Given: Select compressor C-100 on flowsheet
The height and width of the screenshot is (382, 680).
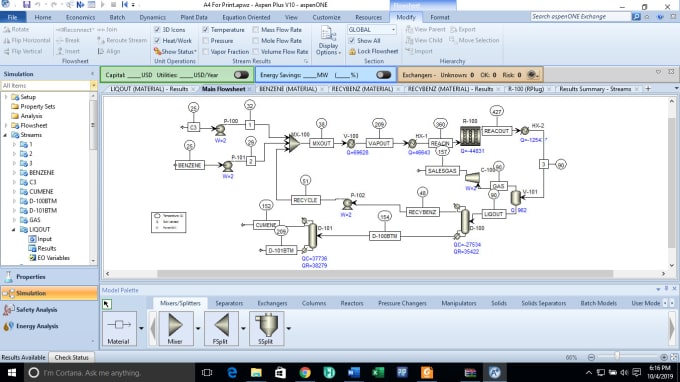Looking at the screenshot, I should coord(473,178).
